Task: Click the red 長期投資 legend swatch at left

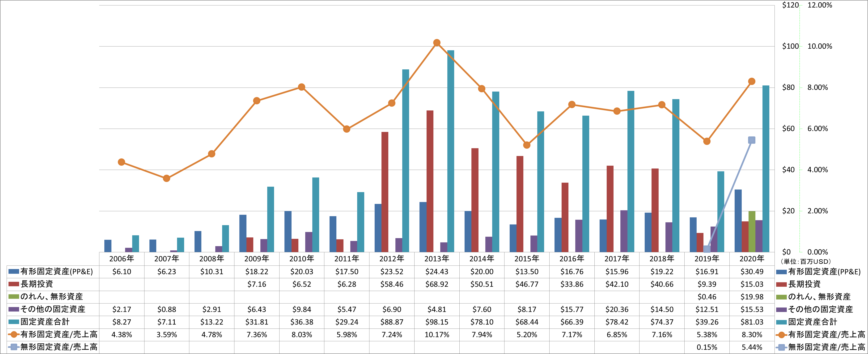Action: point(13,284)
